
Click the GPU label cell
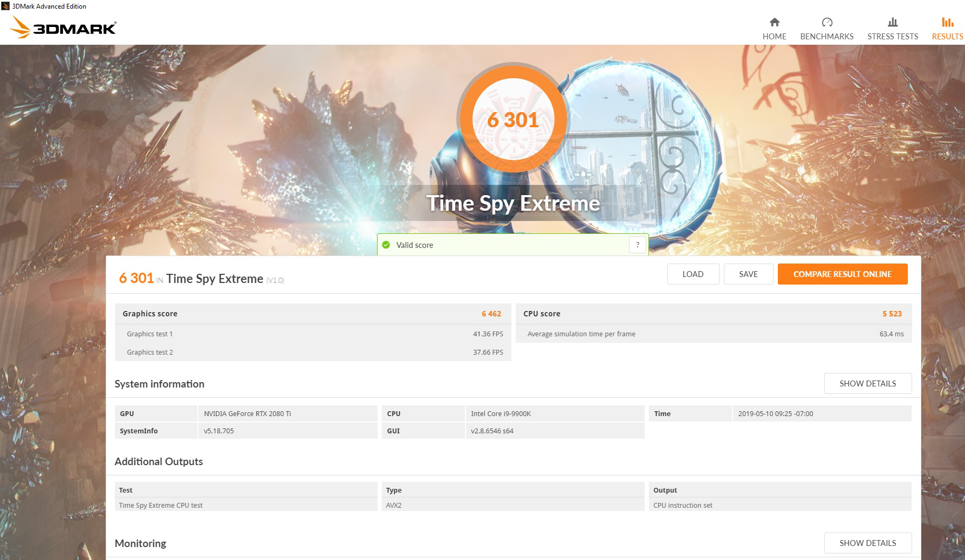point(156,413)
